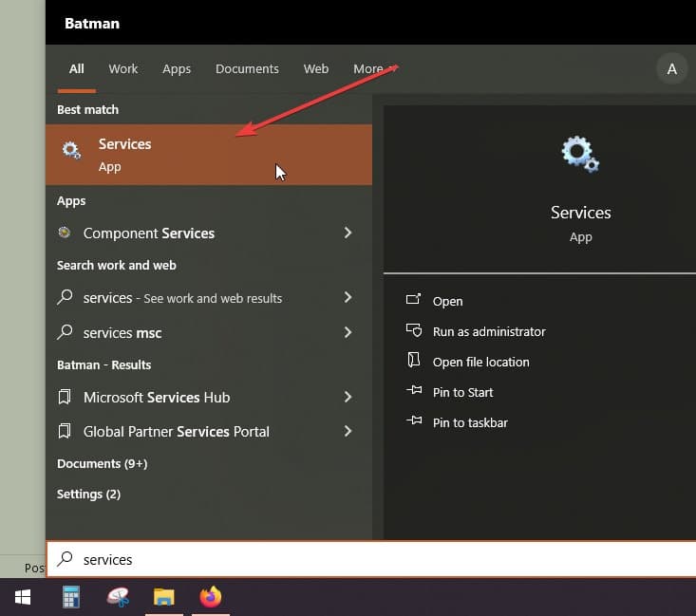Open the Snipping Tool taskbar icon

118,597
